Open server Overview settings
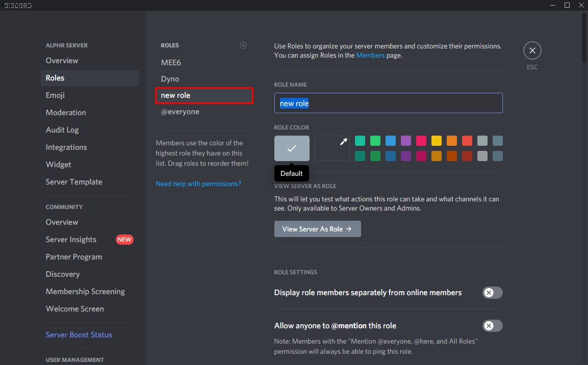This screenshot has height=365, width=588. pyautogui.click(x=90, y=61)
